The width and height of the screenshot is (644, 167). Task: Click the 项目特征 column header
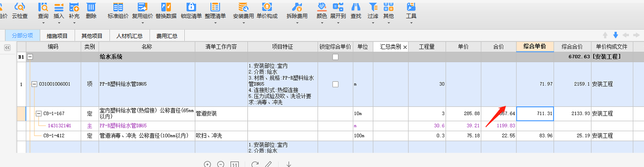[283, 47]
